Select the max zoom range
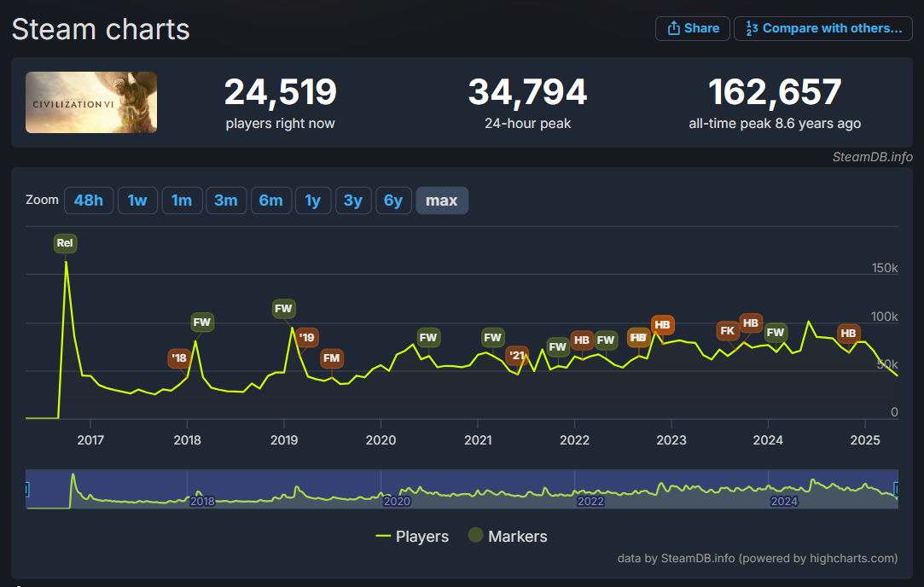This screenshot has width=924, height=587. 442,201
